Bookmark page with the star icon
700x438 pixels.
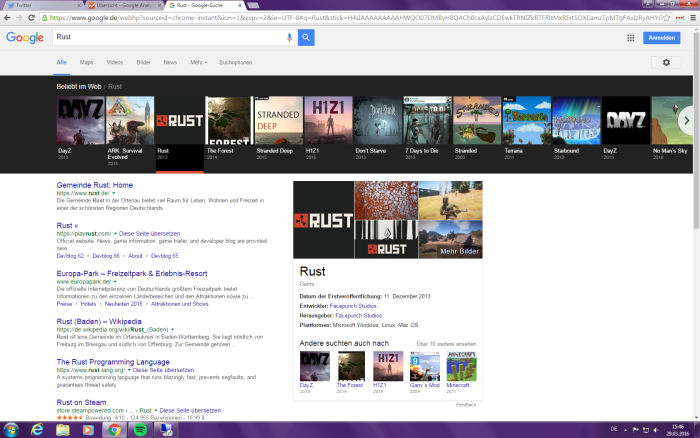tap(667, 18)
